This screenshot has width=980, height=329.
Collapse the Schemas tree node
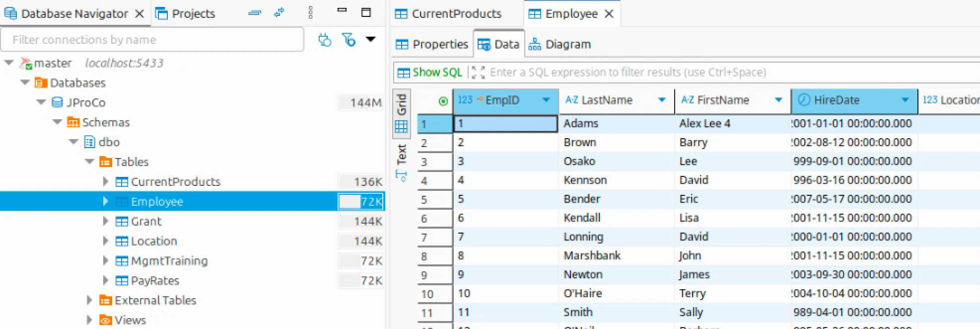click(x=58, y=122)
